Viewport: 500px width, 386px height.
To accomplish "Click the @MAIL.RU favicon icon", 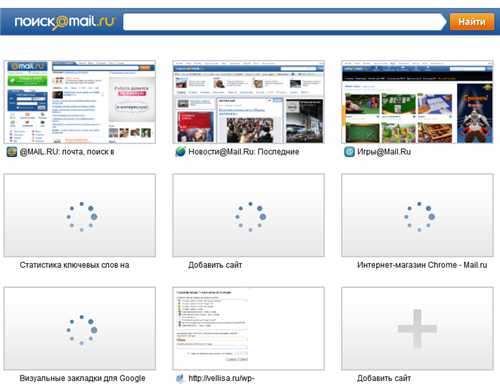I will coord(12,152).
